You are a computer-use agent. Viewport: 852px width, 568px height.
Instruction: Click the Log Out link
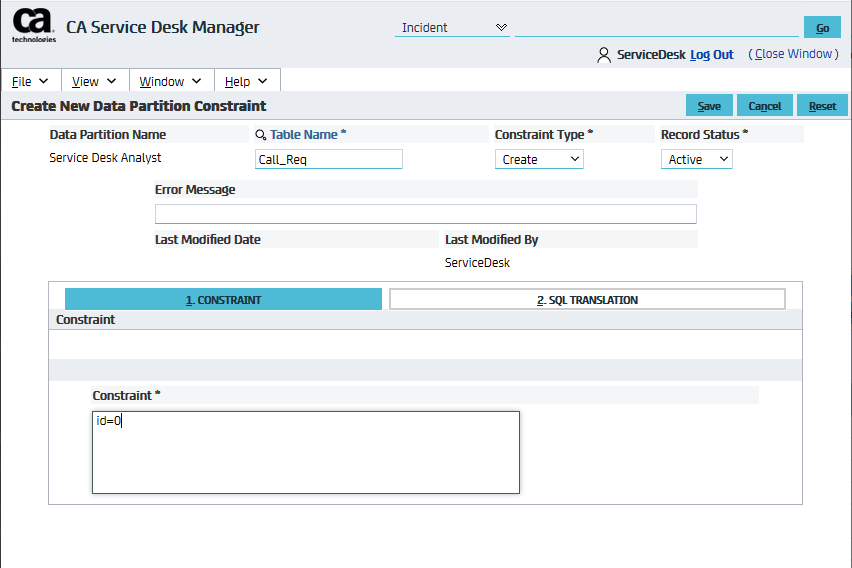[x=711, y=55]
